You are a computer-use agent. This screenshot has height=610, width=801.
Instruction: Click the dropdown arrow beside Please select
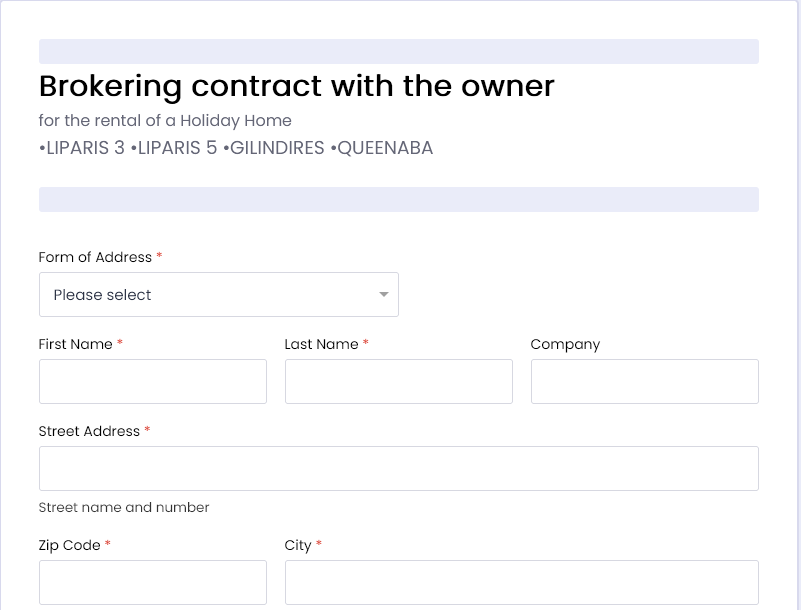384,294
